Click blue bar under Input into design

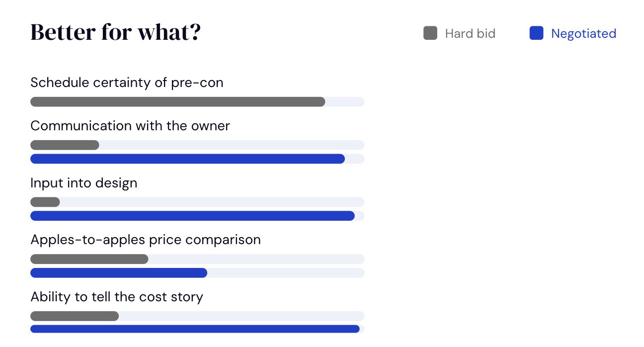click(x=192, y=216)
